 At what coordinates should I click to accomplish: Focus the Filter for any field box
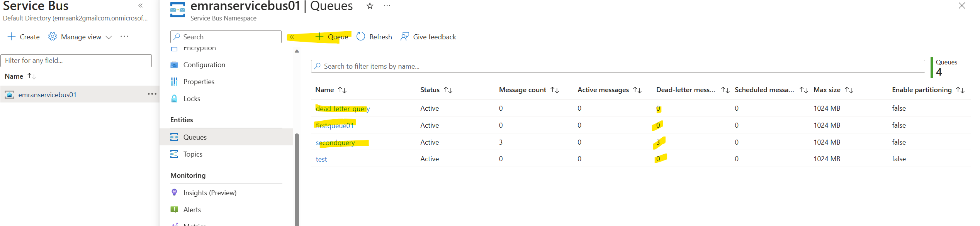tap(76, 61)
